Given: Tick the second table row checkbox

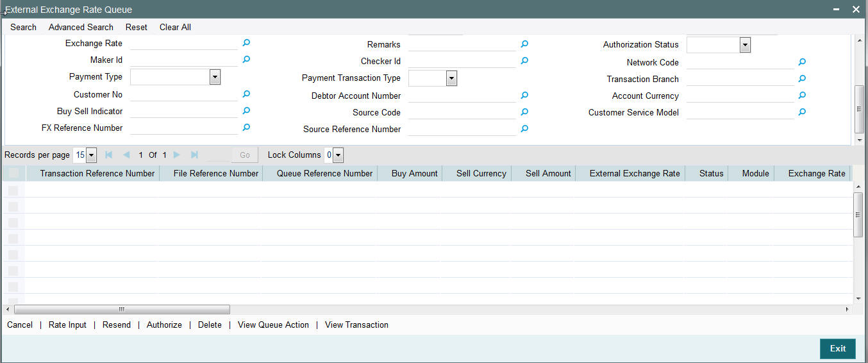Looking at the screenshot, I should [x=13, y=206].
